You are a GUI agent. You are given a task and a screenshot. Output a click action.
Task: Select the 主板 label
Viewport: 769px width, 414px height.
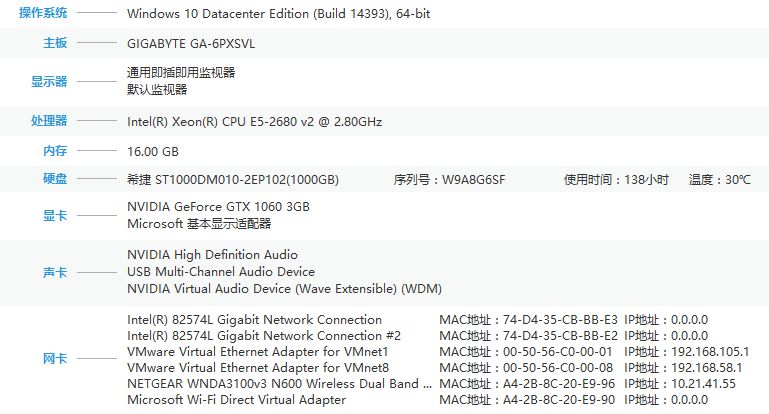point(55,43)
